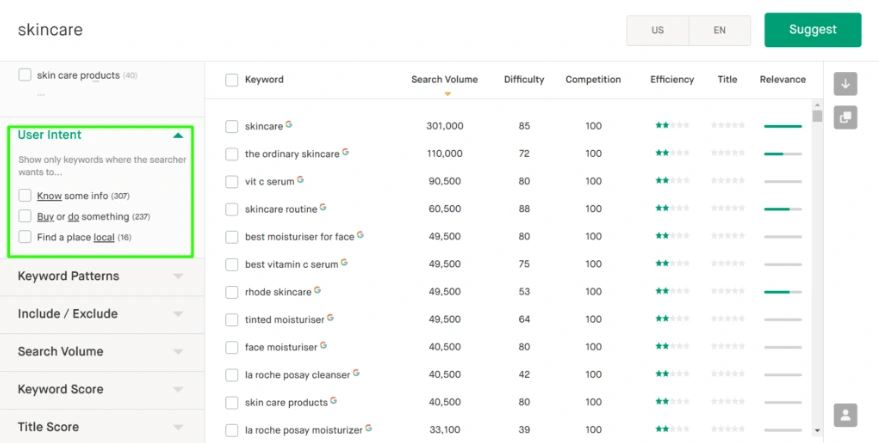Screen dimensions: 879x443
Task: Click relevance bar for the ordinary skincare
Action: (x=783, y=154)
